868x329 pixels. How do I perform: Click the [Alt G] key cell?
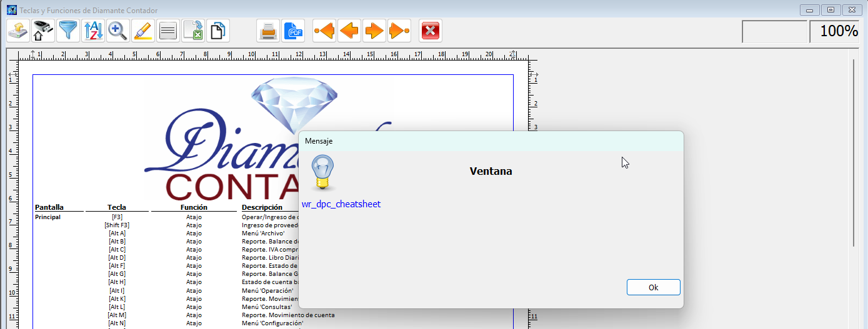point(117,274)
